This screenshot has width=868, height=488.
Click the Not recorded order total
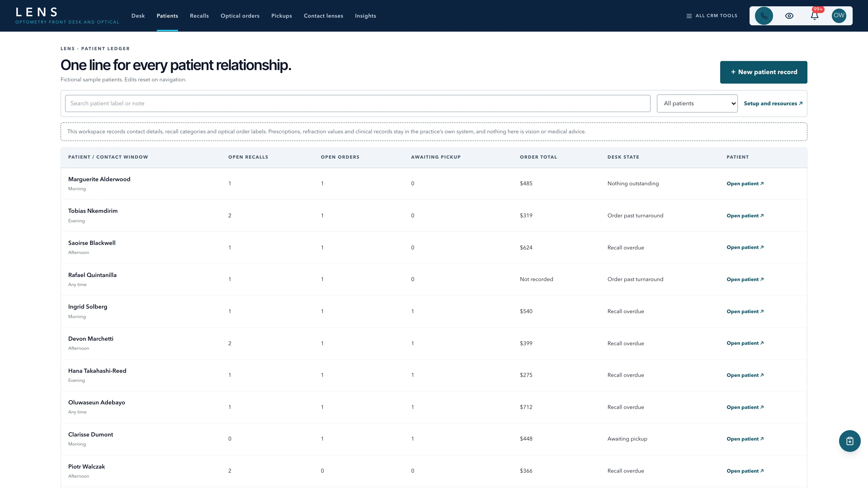(536, 279)
